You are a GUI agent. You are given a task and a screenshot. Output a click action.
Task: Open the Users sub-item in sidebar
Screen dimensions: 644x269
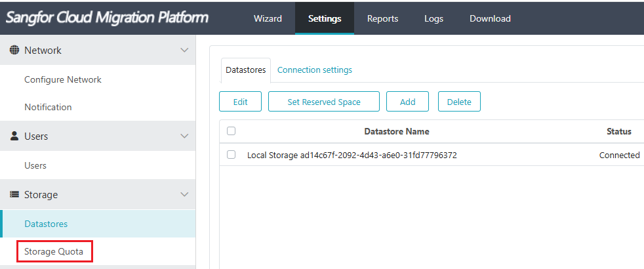[x=35, y=165]
